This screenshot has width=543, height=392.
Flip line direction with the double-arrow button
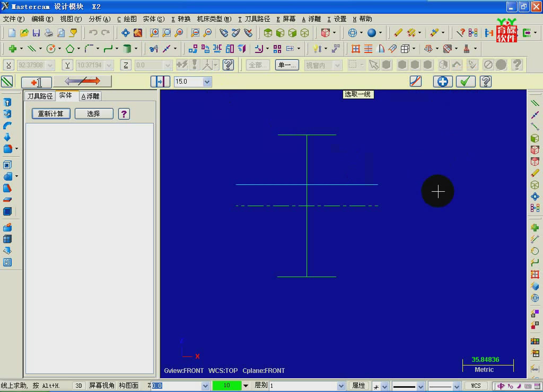pos(82,81)
